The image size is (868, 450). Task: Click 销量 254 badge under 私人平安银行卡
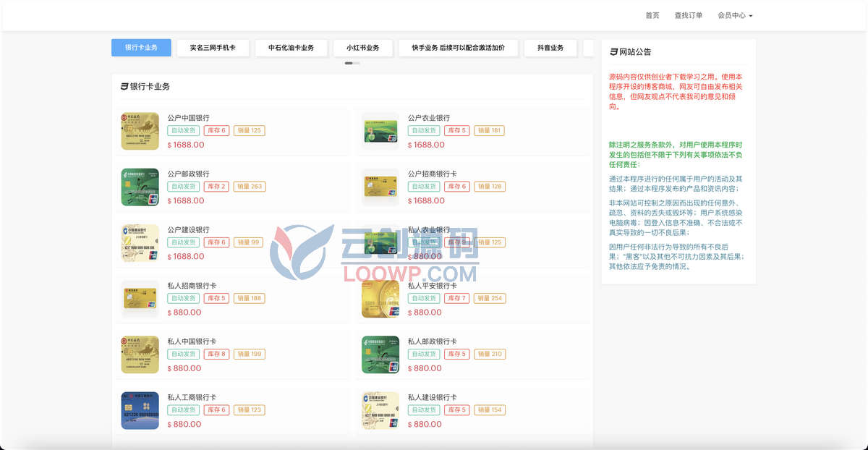490,298
